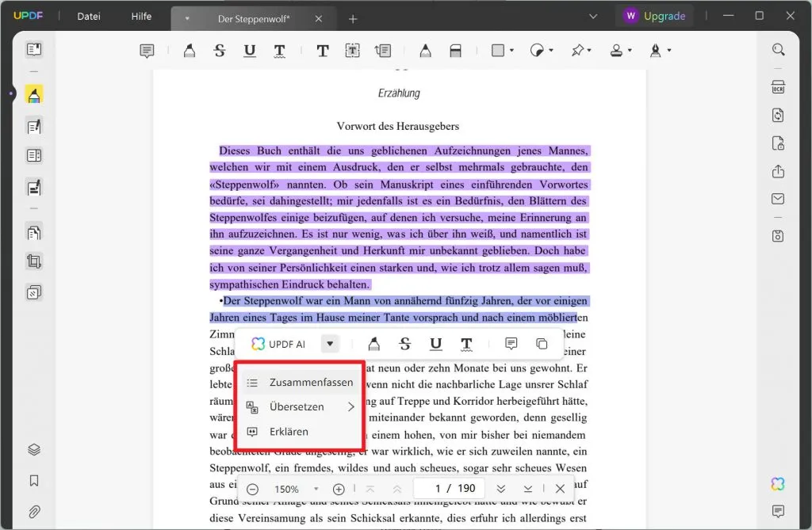Screen dimensions: 812x530
Task: Close the Der Steppenwolf tab
Action: 319,19
